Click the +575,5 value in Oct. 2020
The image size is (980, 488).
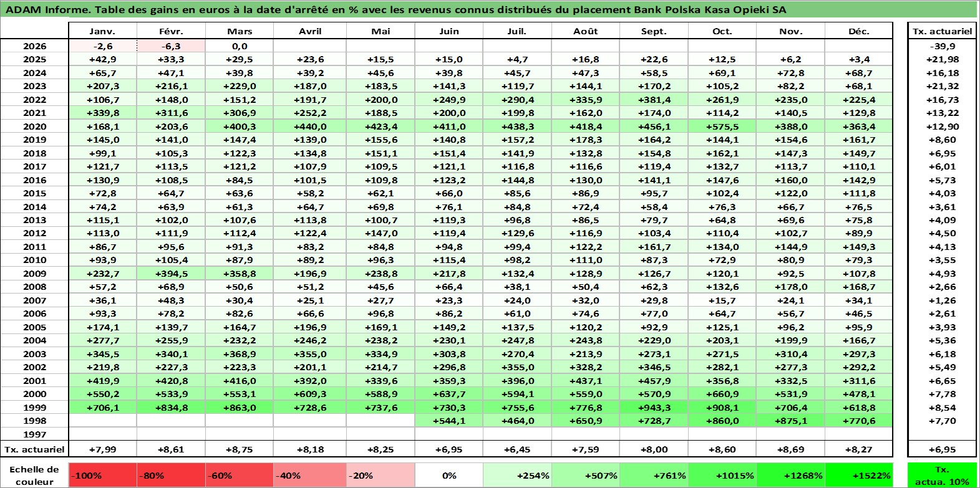(722, 127)
